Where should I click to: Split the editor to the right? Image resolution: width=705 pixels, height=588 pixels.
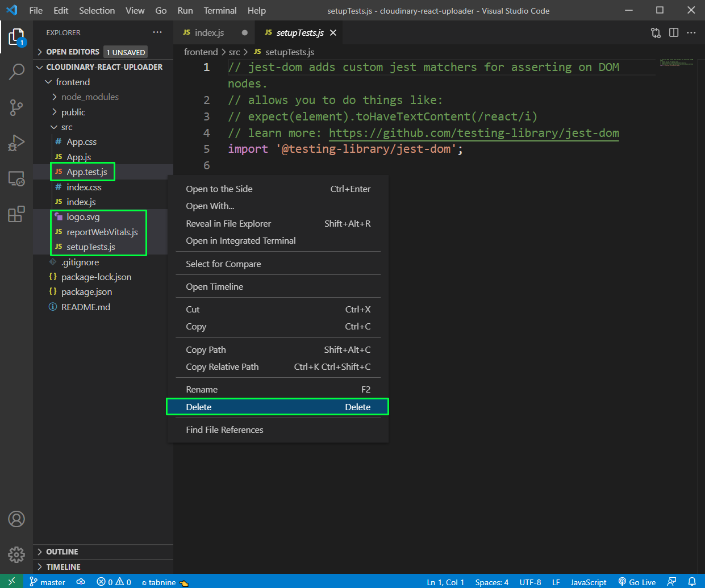(x=674, y=33)
